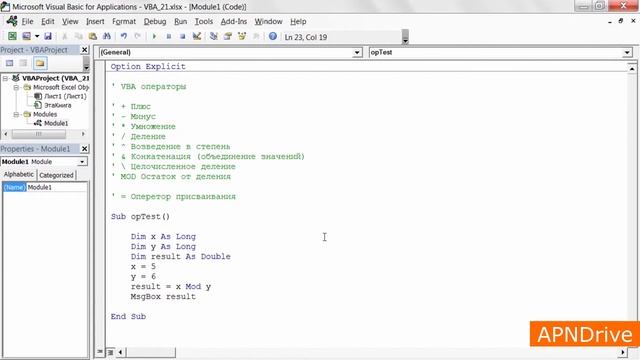Image resolution: width=640 pixels, height=360 pixels.
Task: Click the 'MsgBox result' line
Action: (163, 297)
